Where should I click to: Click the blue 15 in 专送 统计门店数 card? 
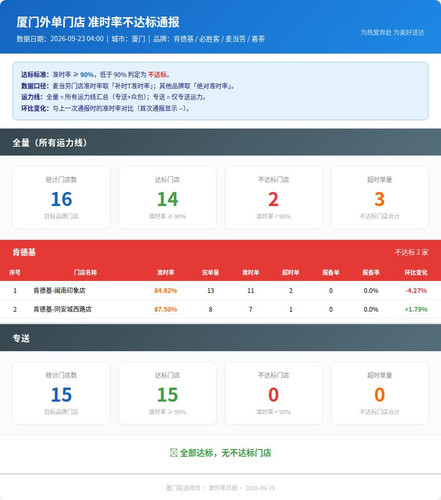(x=61, y=395)
